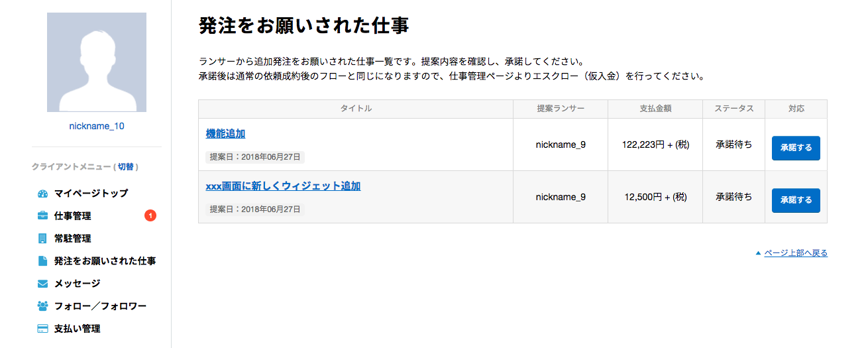Click the building icon beside 常駐管理
The height and width of the screenshot is (348, 868).
pyautogui.click(x=43, y=239)
